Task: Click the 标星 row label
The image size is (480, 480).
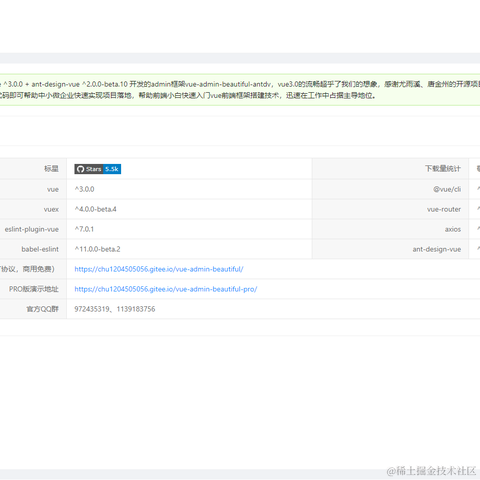Action: click(x=51, y=169)
